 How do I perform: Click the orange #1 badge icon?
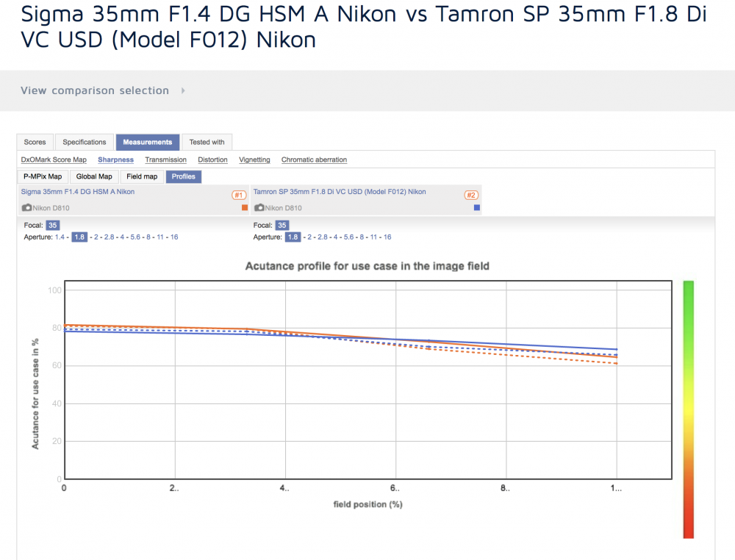pos(239,195)
